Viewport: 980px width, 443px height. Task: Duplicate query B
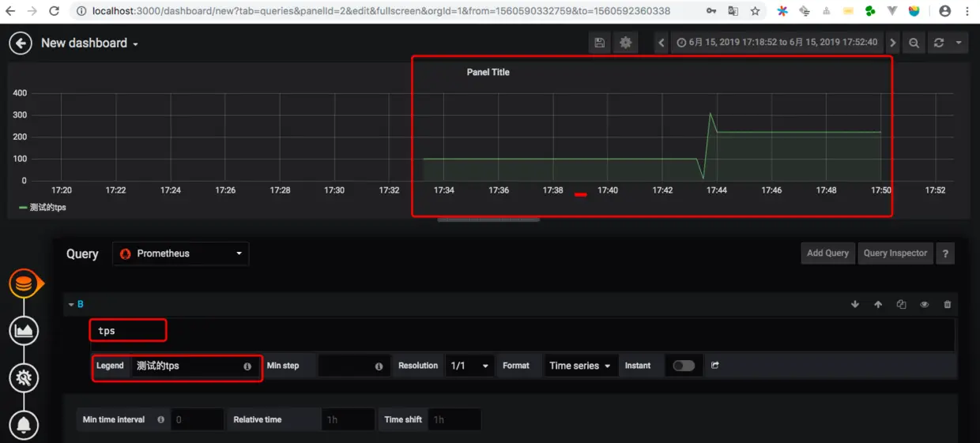[x=901, y=304]
